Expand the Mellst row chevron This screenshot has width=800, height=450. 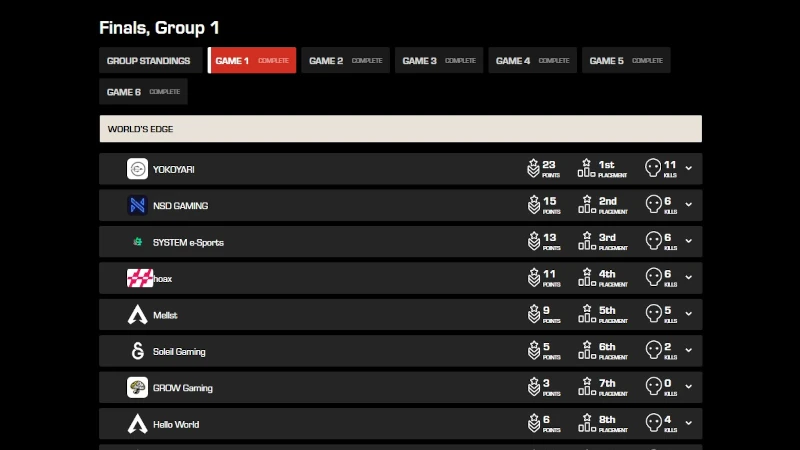pos(689,314)
